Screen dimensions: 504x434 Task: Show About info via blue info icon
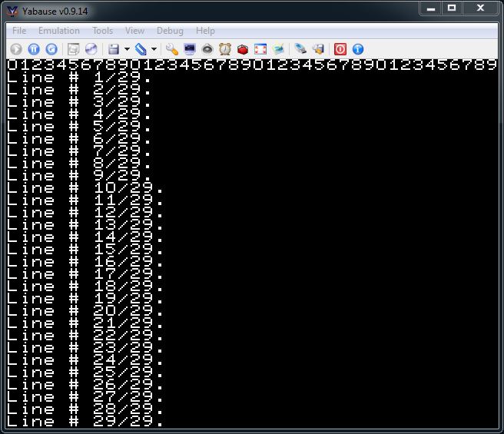(358, 49)
